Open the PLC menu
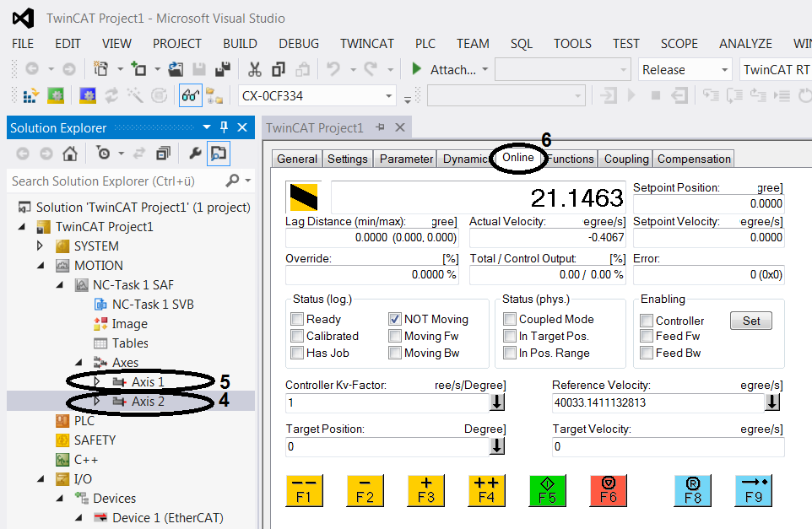This screenshot has height=529, width=812. coord(425,44)
